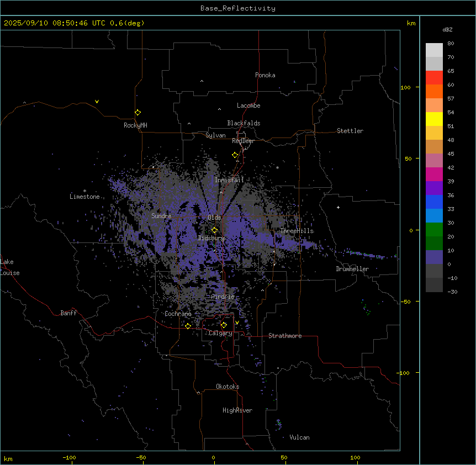Click the dBZ legend heading

coord(447,30)
